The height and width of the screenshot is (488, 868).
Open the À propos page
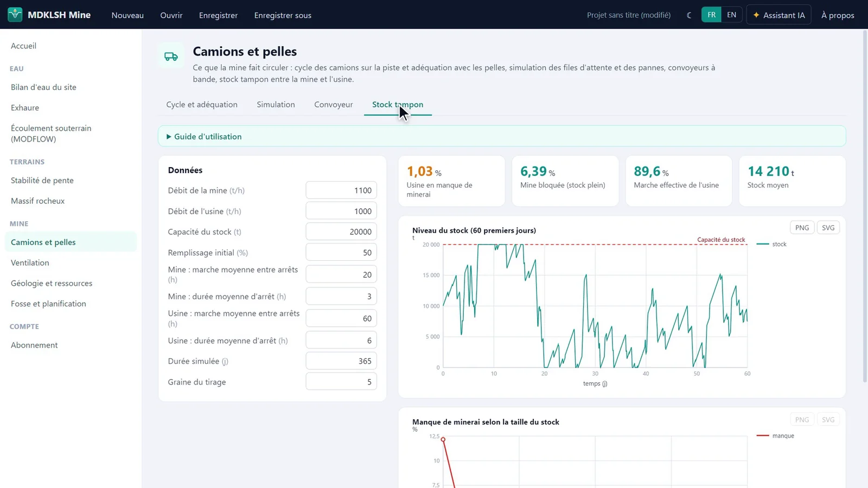click(x=838, y=15)
